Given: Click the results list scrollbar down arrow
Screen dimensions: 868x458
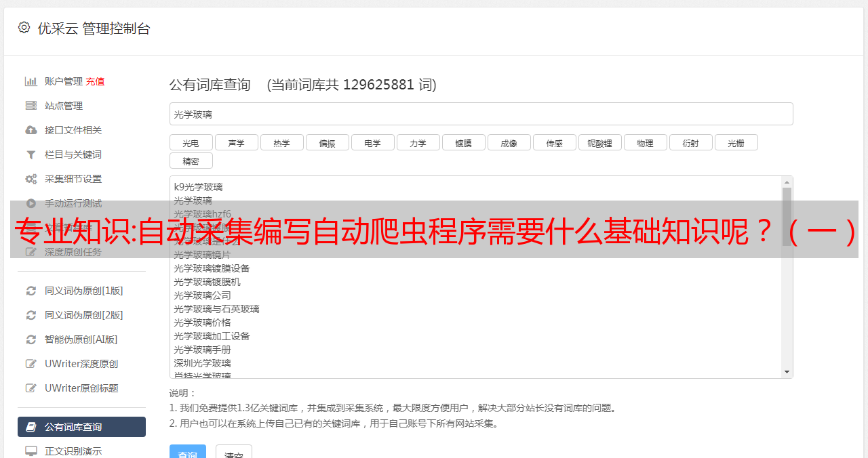Looking at the screenshot, I should click(787, 372).
